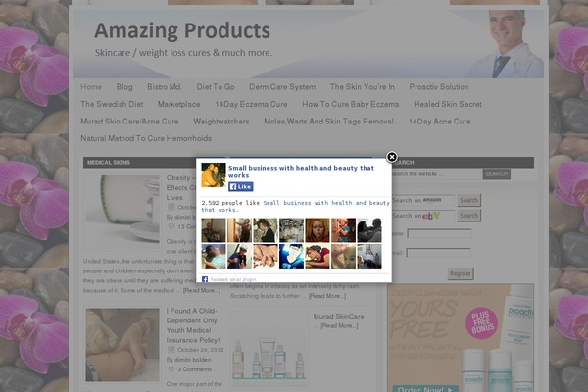Image resolution: width=588 pixels, height=392 pixels.
Task: Click the Amazing Products site title
Action: click(x=182, y=30)
